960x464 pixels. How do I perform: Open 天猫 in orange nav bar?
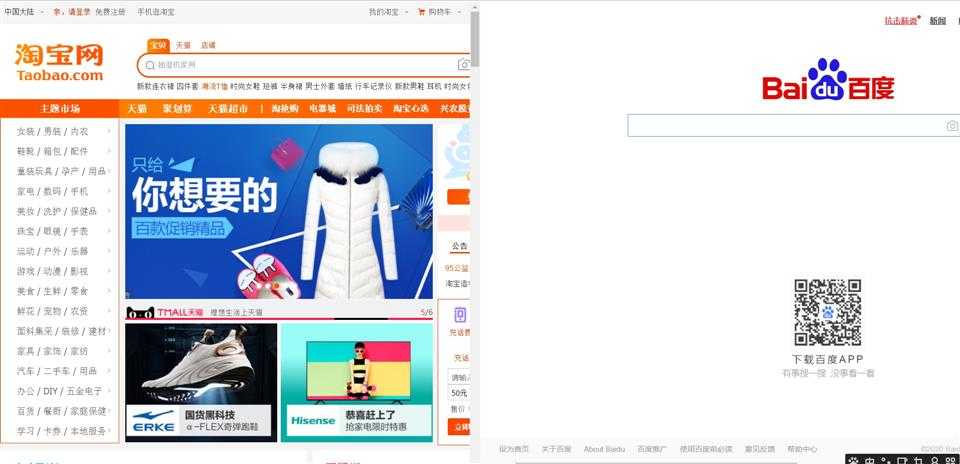(x=137, y=108)
